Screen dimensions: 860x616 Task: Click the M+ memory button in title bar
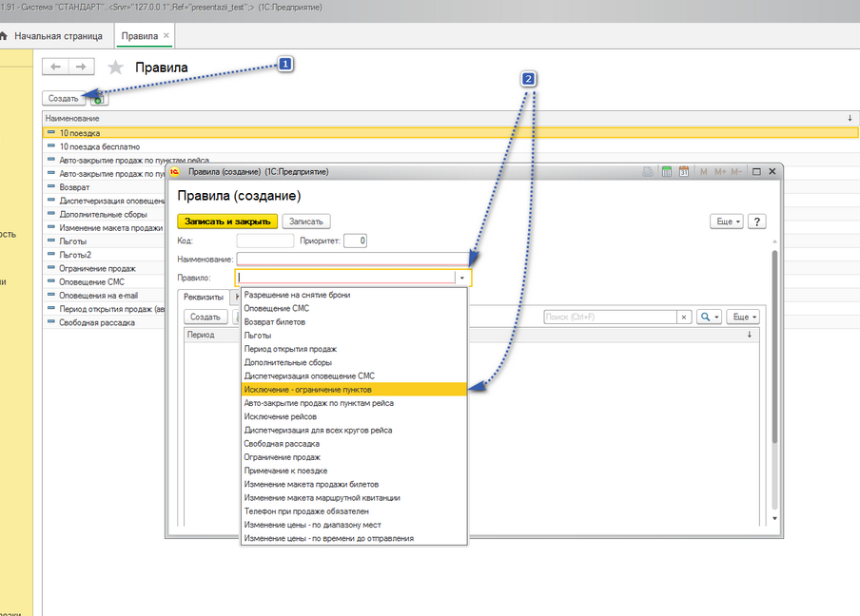(x=718, y=172)
